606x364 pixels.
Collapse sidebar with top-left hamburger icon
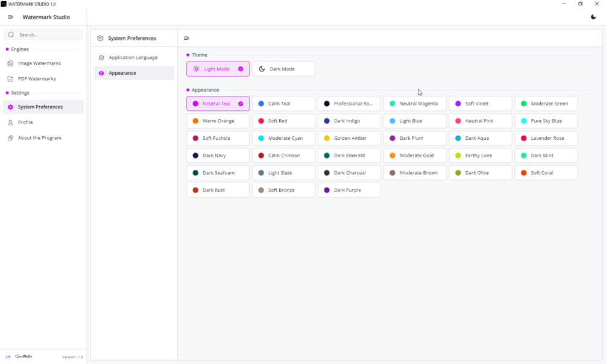tap(10, 17)
